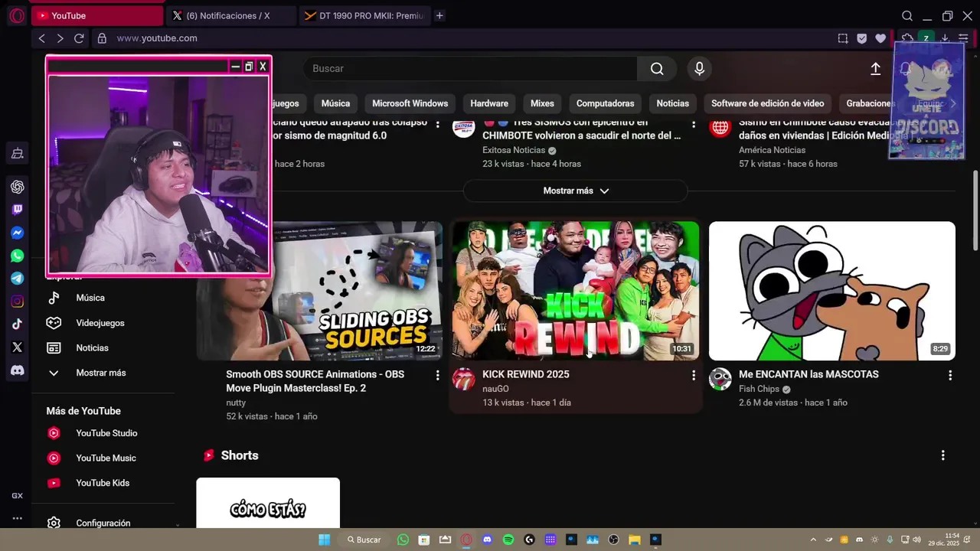
Task: Open options for KICK REWIND 2025 video
Action: point(694,375)
